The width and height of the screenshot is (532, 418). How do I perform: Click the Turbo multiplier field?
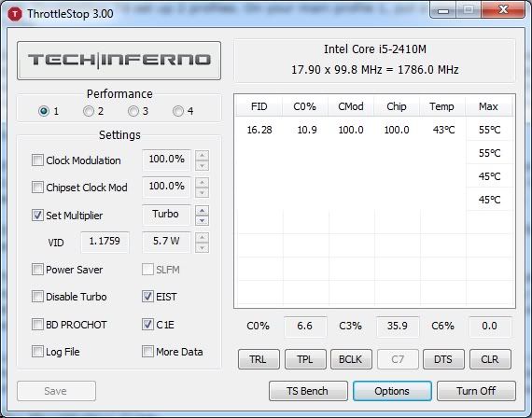point(166,215)
